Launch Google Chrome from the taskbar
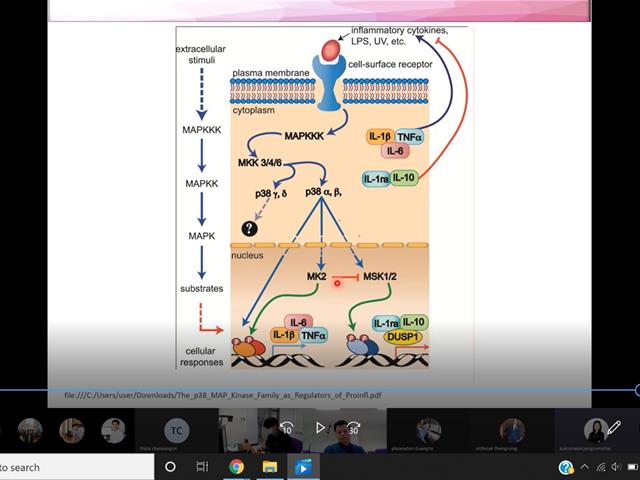640x480 pixels. [236, 467]
